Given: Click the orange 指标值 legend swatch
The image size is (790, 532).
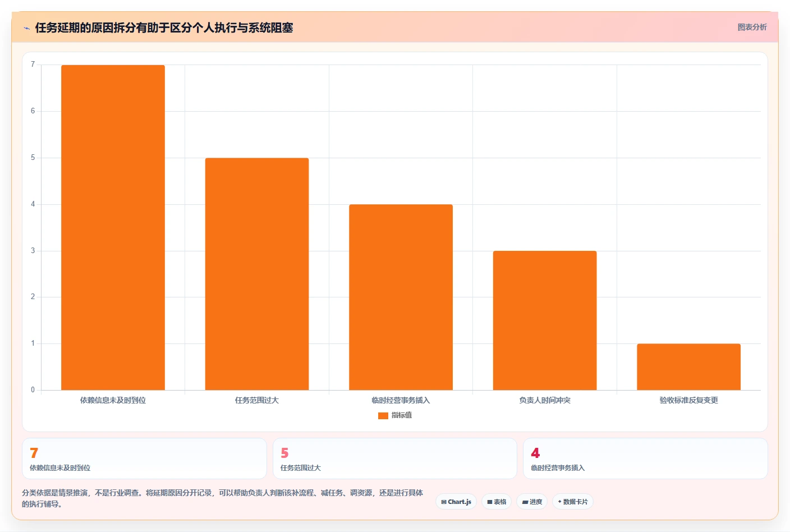Looking at the screenshot, I should pos(383,416).
